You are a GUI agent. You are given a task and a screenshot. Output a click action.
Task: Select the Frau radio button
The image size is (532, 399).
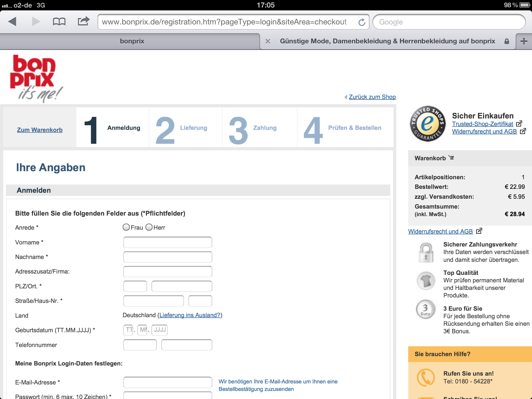click(126, 227)
